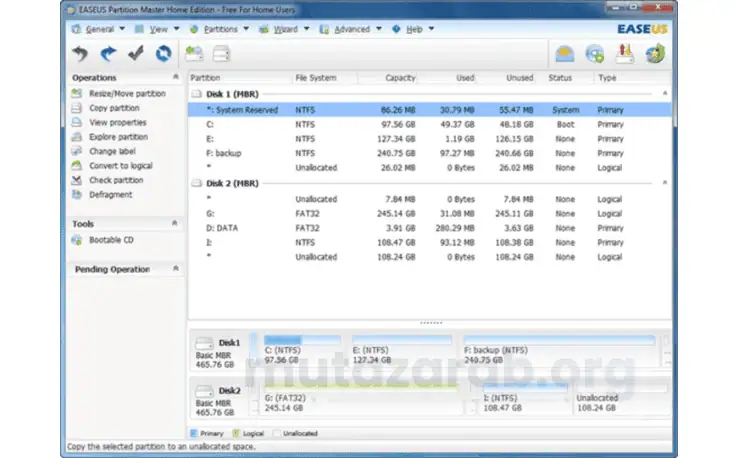Apply pending changes with checkmark icon
The height and width of the screenshot is (458, 738).
(136, 53)
